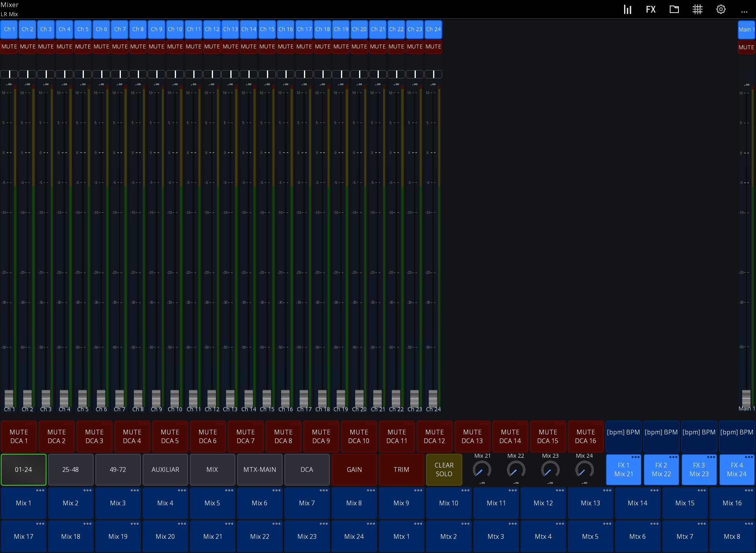Mute channel Ch 12
Viewport: 756px width, 553px height.
point(212,46)
